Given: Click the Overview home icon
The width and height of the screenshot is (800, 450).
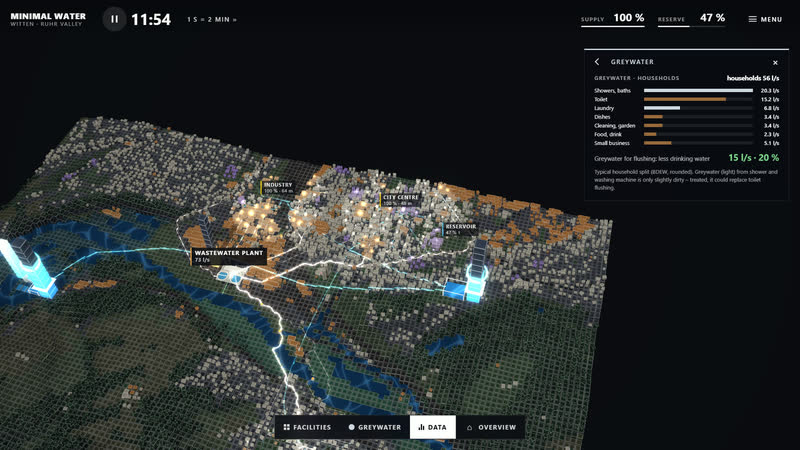Looking at the screenshot, I should click(469, 427).
